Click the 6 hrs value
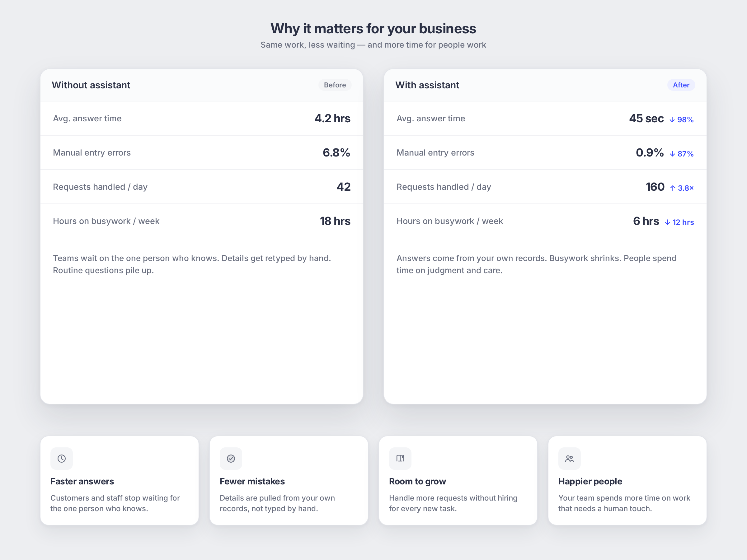This screenshot has width=747, height=560. point(646,221)
